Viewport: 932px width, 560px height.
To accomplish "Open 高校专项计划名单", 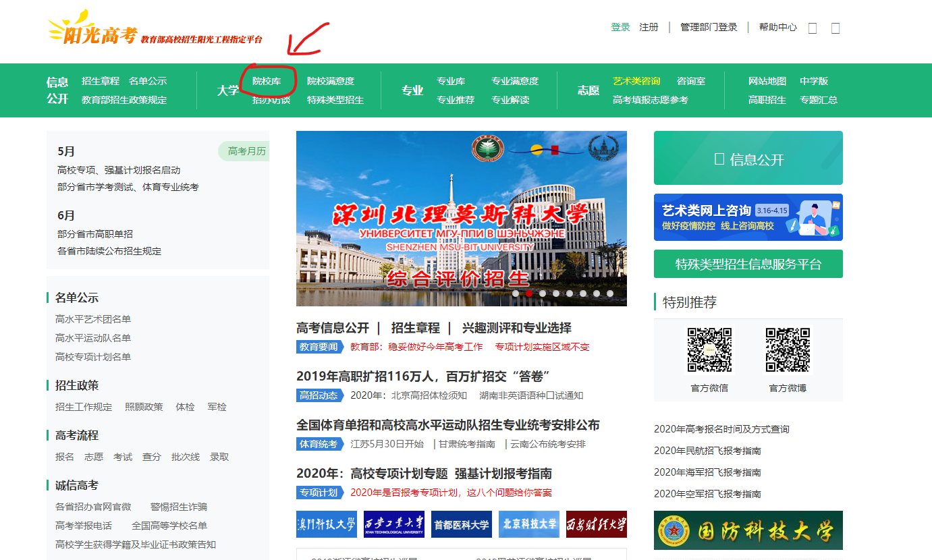I will (93, 357).
